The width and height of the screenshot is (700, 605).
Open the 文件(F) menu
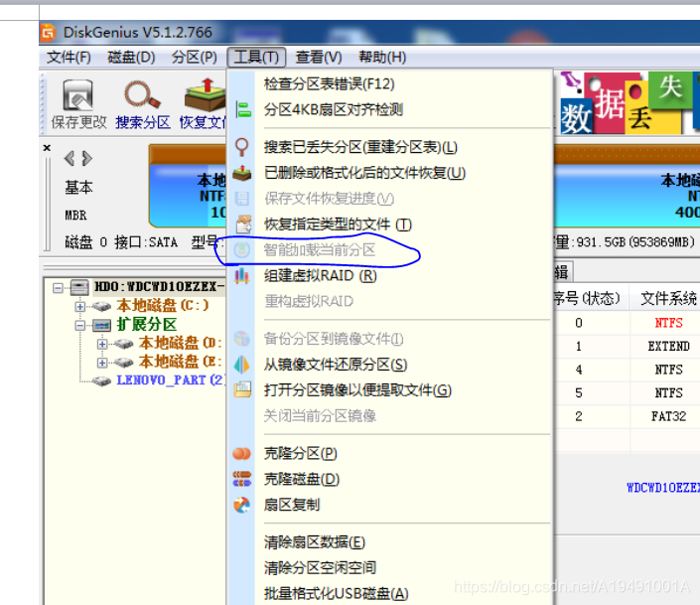pyautogui.click(x=69, y=58)
